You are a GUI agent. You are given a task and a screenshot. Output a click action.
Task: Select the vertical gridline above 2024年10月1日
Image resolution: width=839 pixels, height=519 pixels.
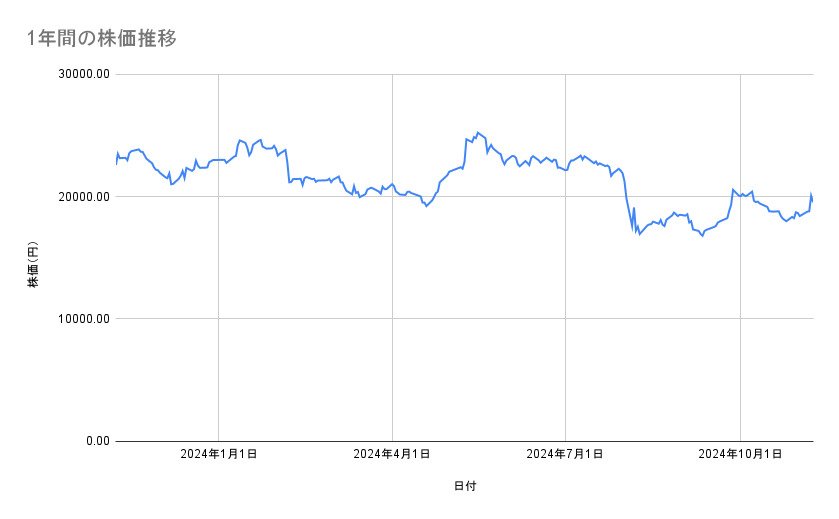pyautogui.click(x=740, y=300)
